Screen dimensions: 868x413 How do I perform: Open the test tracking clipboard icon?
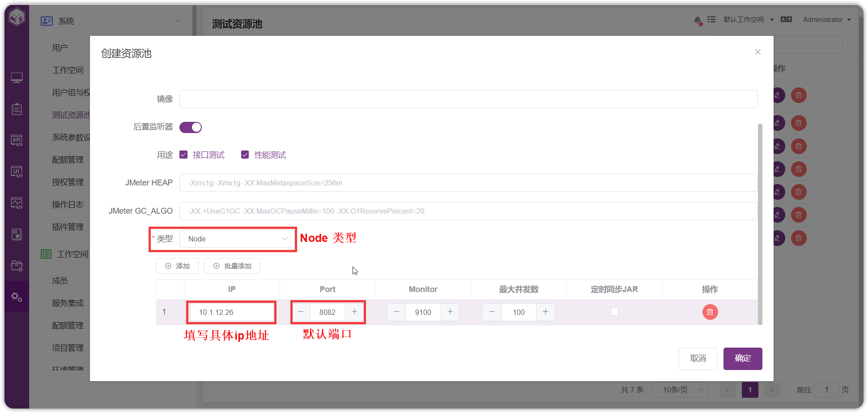[17, 109]
